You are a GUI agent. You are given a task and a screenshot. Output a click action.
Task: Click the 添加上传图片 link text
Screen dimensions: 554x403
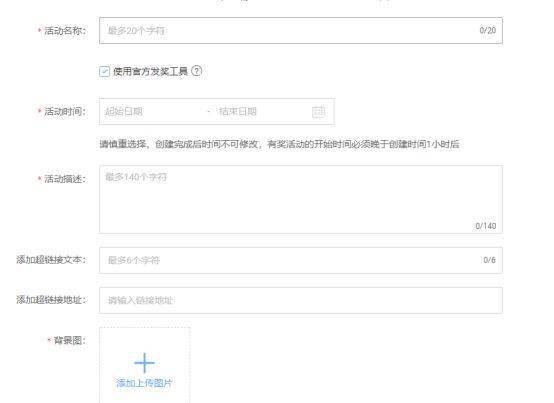tap(144, 383)
